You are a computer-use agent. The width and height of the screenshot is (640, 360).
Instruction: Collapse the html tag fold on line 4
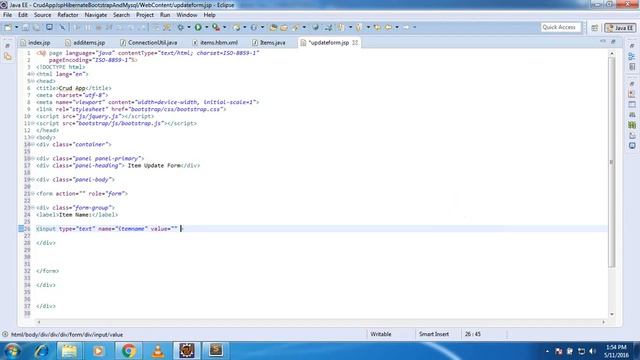pyautogui.click(x=33, y=74)
